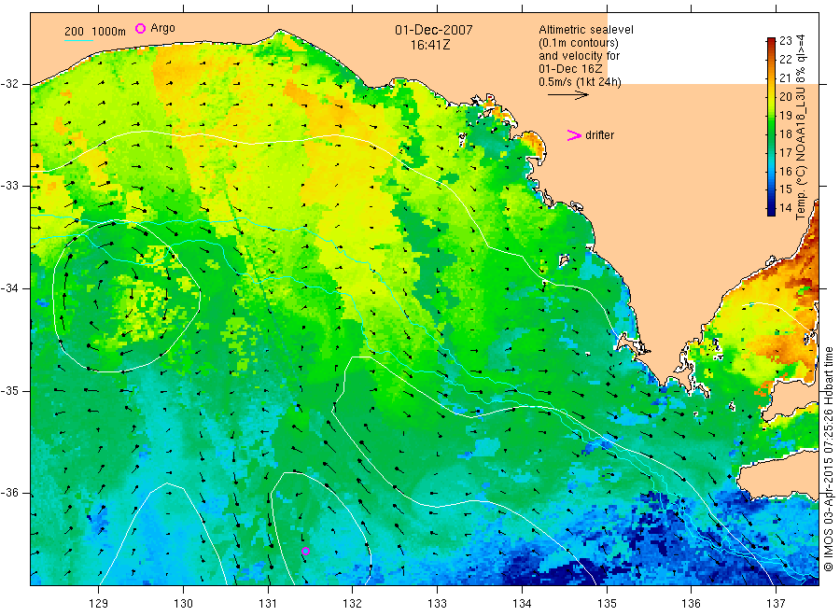Click longitude label 133
Screen dimensions: 840x616
click(437, 604)
